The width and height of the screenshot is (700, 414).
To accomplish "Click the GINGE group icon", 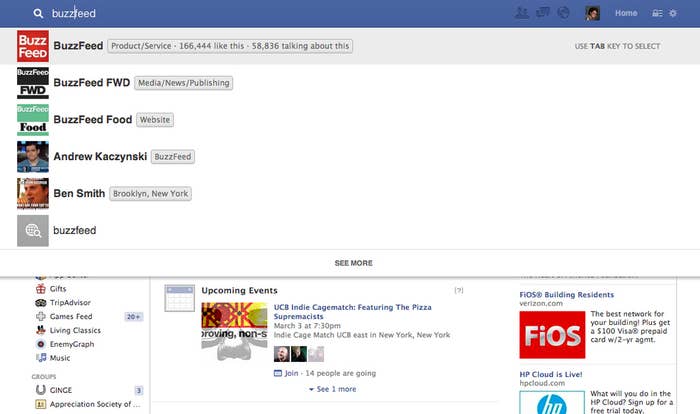I will (x=41, y=390).
